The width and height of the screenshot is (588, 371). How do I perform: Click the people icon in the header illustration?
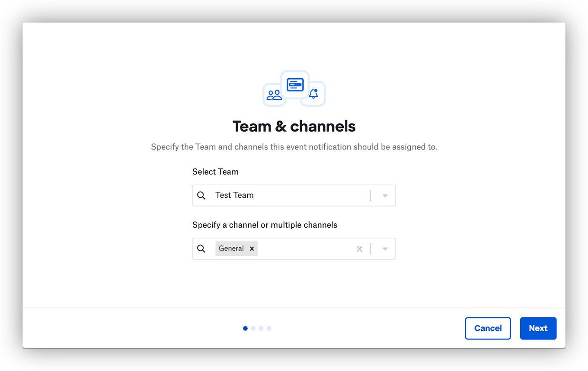tap(274, 94)
